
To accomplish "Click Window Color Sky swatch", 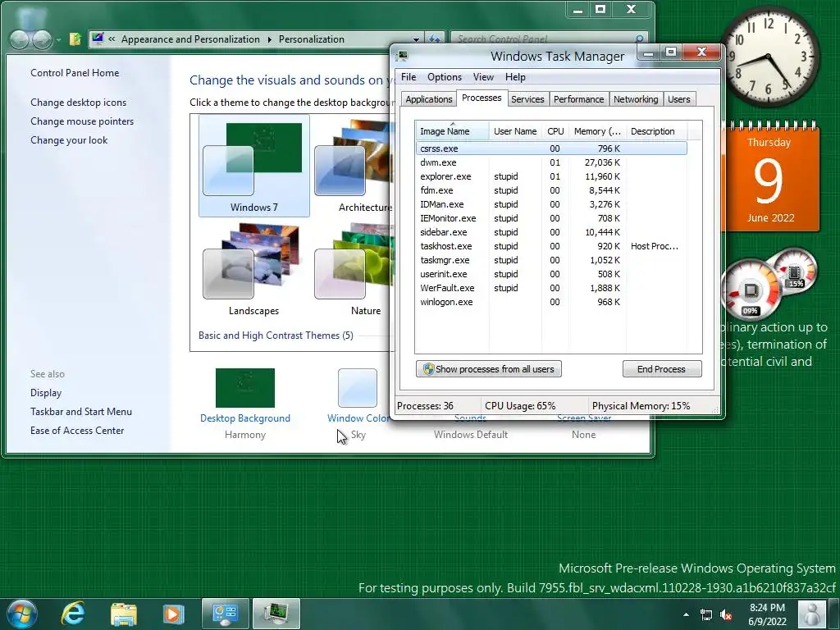I will (x=358, y=388).
